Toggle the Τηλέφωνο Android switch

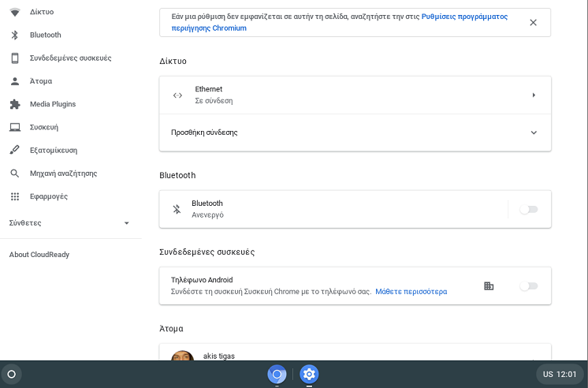[x=529, y=286]
